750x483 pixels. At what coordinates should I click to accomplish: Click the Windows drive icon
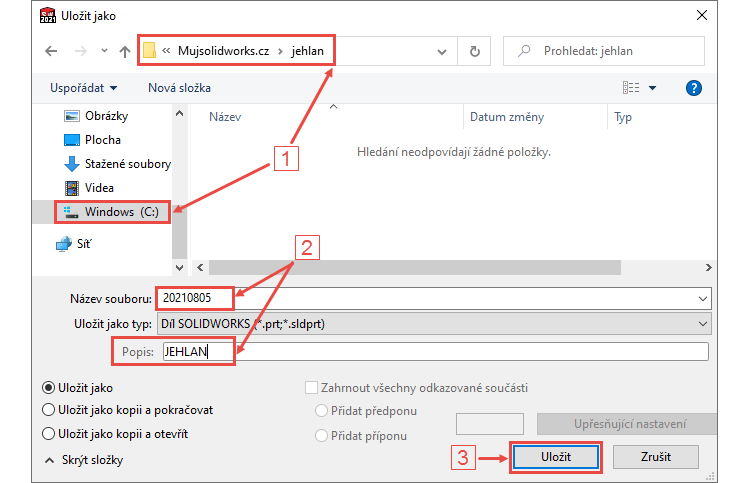pos(71,212)
